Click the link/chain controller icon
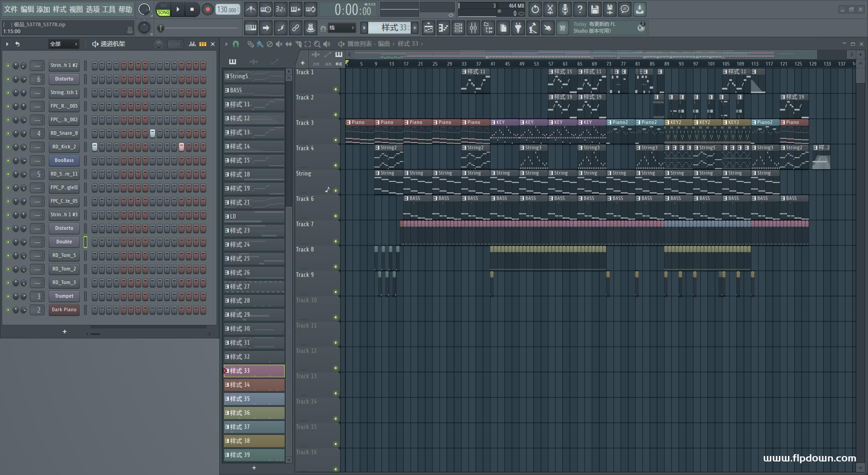Image resolution: width=868 pixels, height=475 pixels. pyautogui.click(x=296, y=28)
